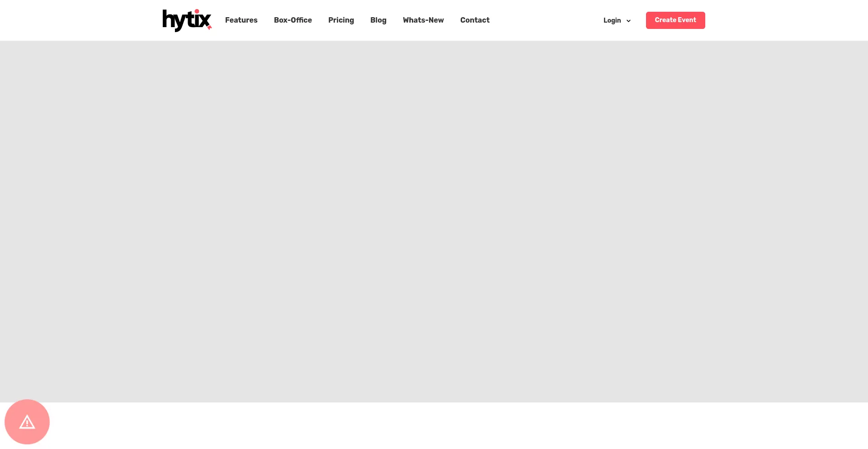
Task: Click the Features link text
Action: click(x=241, y=20)
